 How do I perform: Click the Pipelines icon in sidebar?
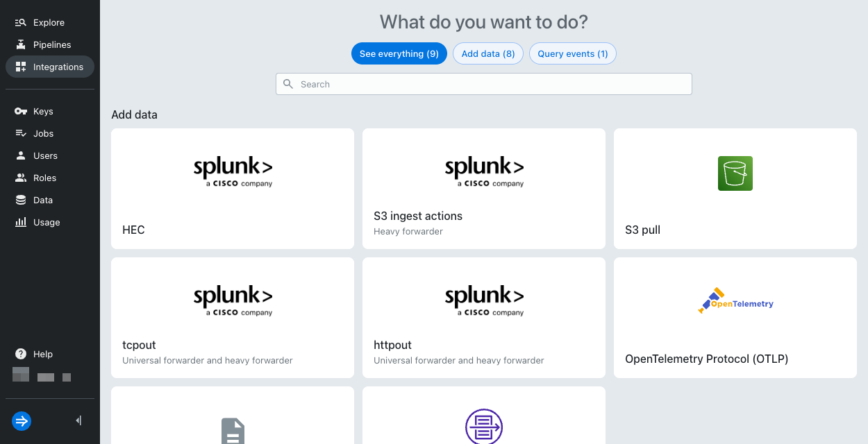21,44
